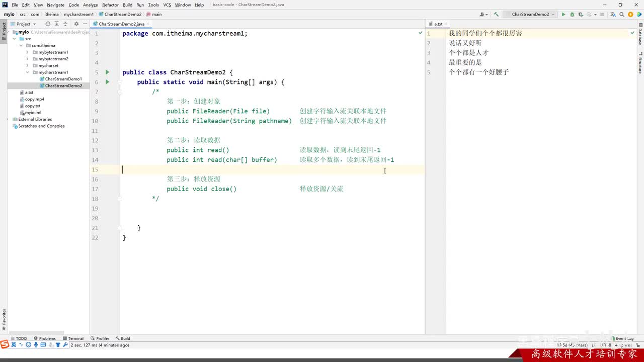Collapse the src folder

pyautogui.click(x=15, y=39)
